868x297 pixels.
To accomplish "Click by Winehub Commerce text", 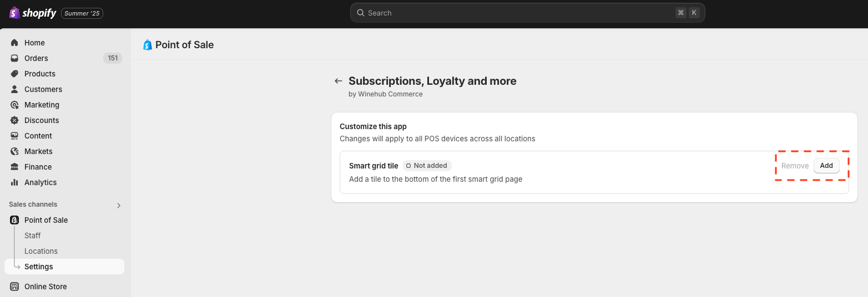I will click(386, 94).
